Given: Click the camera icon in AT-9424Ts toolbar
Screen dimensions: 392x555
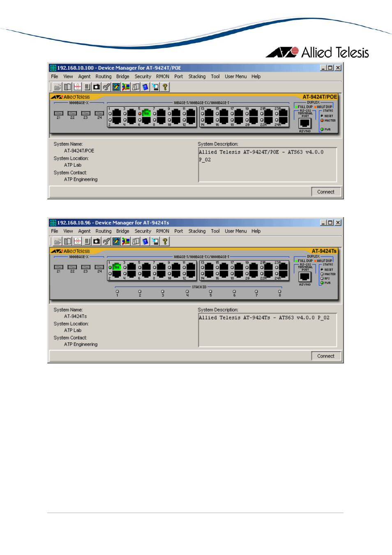Looking at the screenshot, I should [x=97, y=241].
